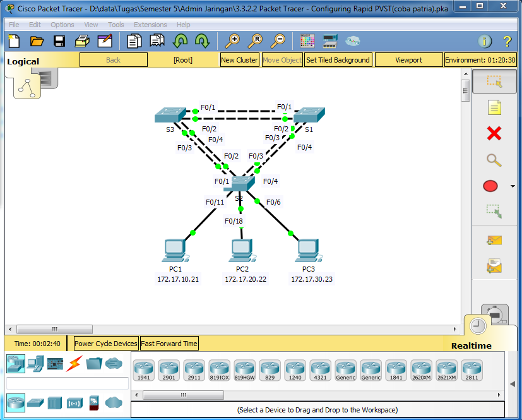Open the Help menu

click(x=183, y=25)
